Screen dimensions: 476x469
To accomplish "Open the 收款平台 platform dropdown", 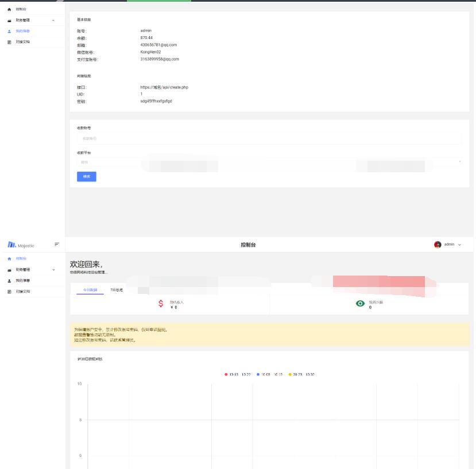I will pyautogui.click(x=269, y=162).
